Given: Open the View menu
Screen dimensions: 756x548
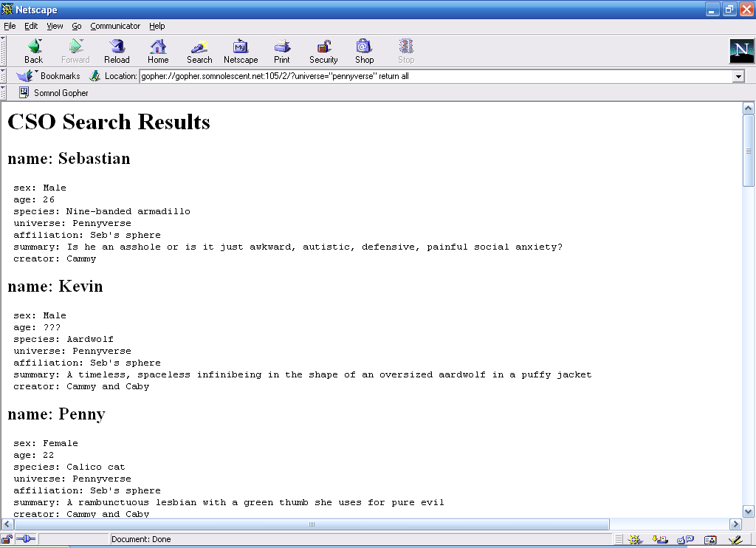Looking at the screenshot, I should pos(55,26).
